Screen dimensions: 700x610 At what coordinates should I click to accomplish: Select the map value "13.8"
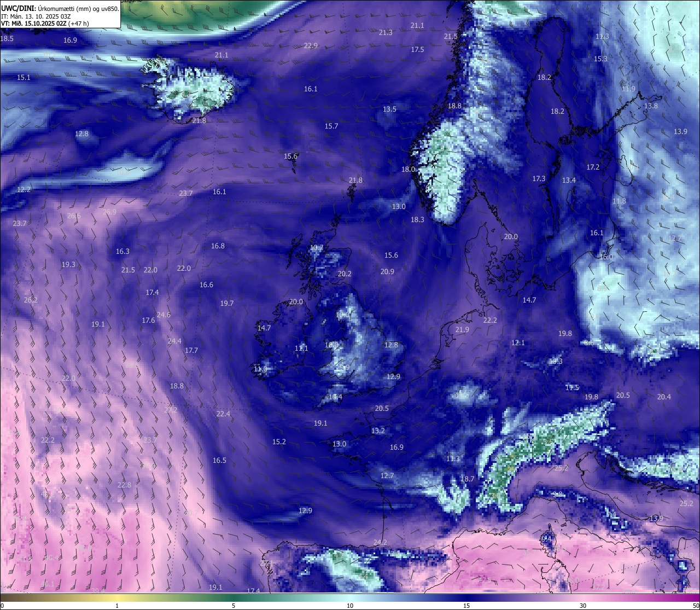651,106
